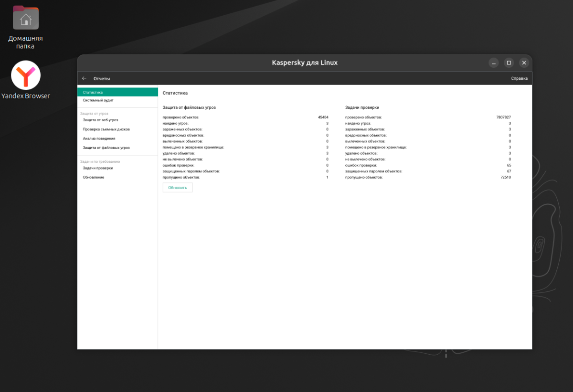Open Справка help link
Viewport: 573px width, 392px height.
[x=519, y=78]
